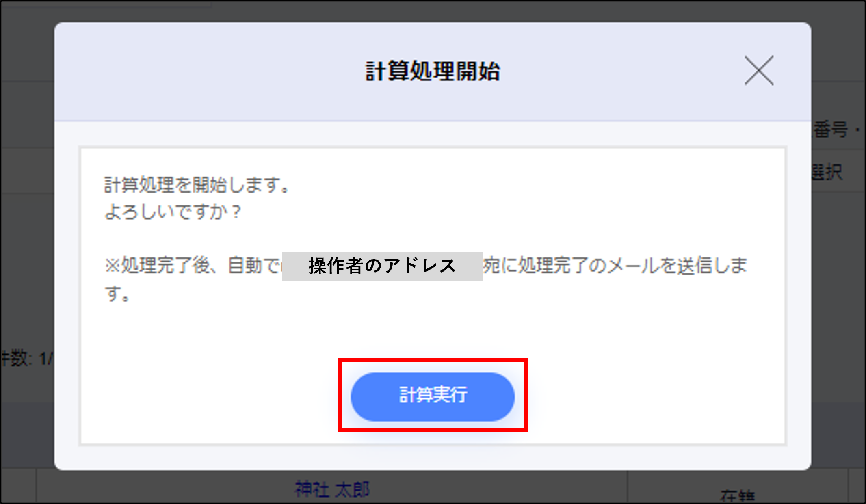Click the 計算処理開始 dialog title

433,71
